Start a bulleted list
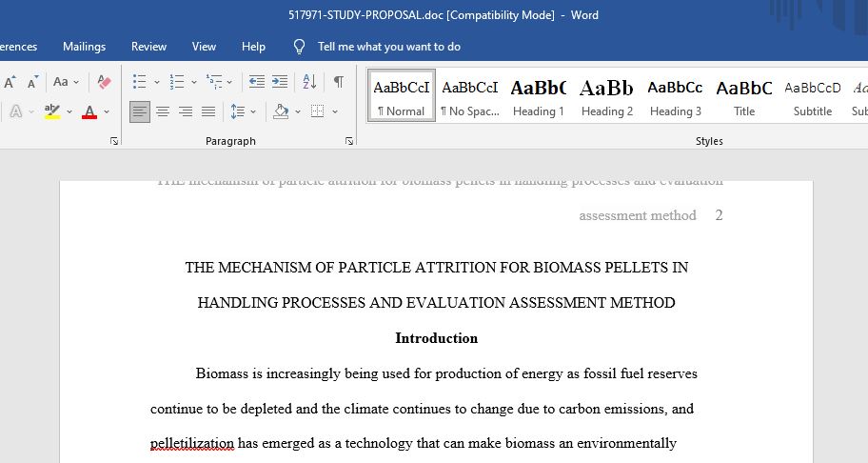The width and height of the screenshot is (868, 463). point(140,82)
